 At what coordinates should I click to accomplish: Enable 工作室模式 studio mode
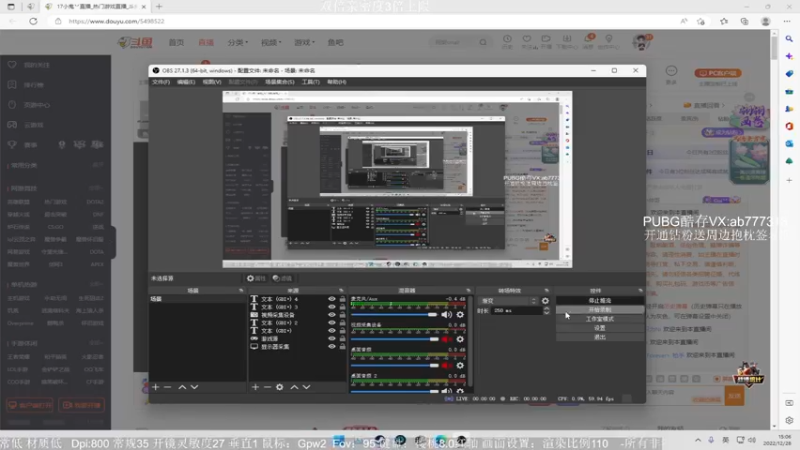599,319
